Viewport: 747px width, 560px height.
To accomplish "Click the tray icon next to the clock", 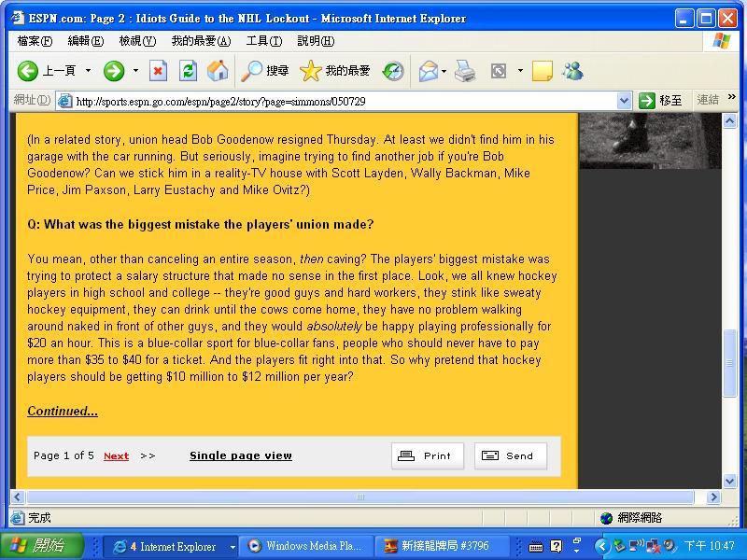I will (x=669, y=546).
